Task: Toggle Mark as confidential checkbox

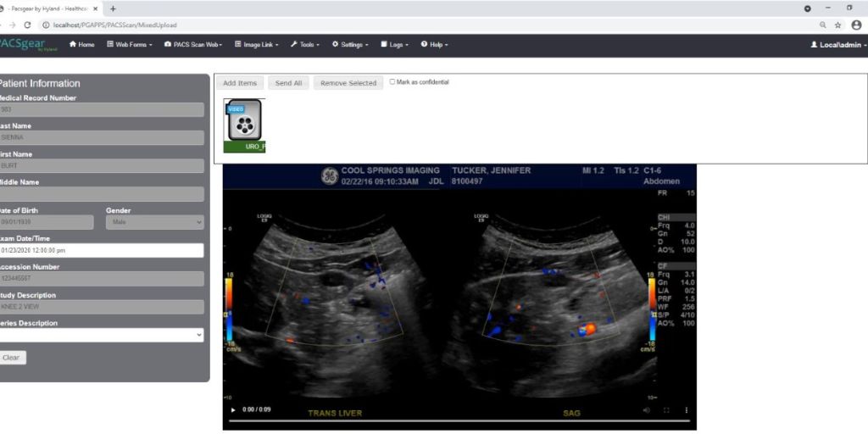Action: tap(392, 82)
